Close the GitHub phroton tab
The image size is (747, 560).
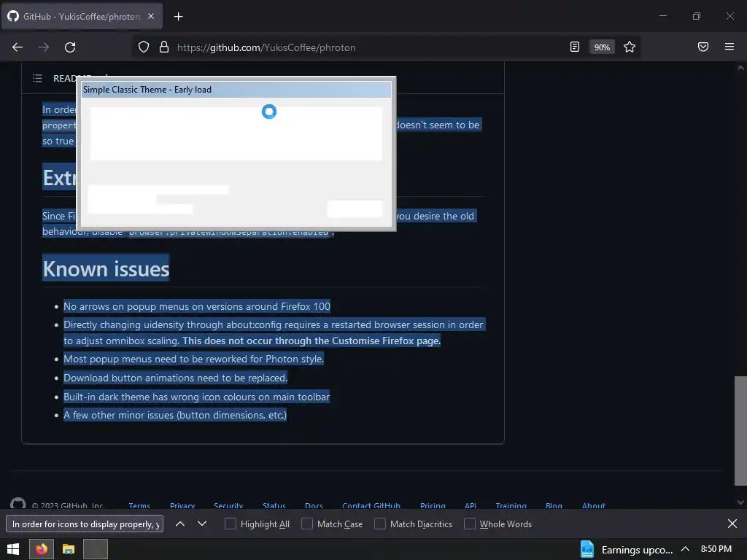point(151,16)
